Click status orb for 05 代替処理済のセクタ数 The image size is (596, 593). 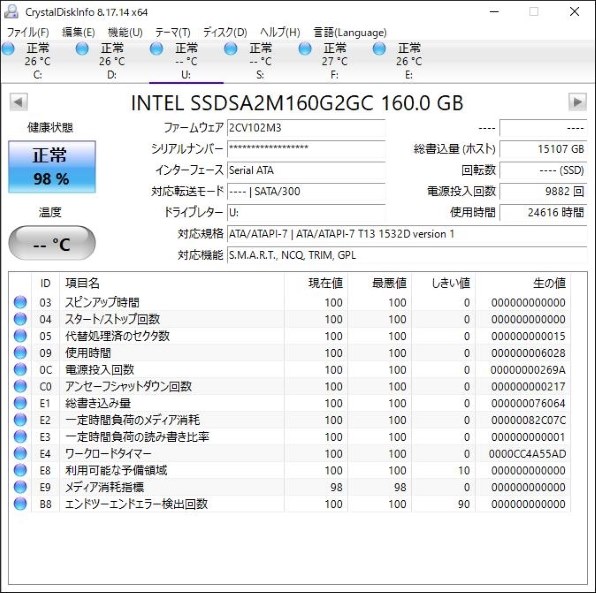pyautogui.click(x=20, y=336)
